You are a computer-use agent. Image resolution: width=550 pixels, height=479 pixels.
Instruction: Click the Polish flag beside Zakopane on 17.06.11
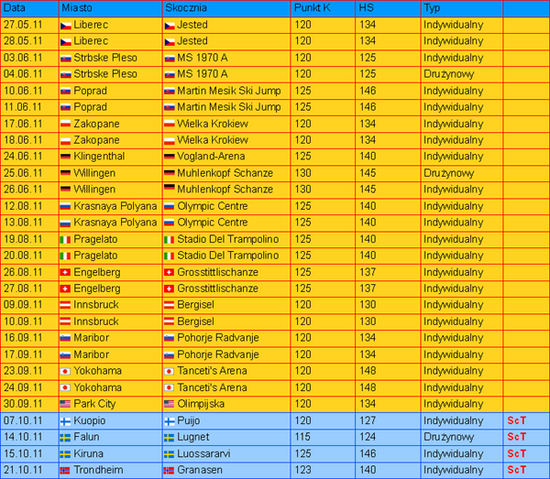pyautogui.click(x=66, y=124)
